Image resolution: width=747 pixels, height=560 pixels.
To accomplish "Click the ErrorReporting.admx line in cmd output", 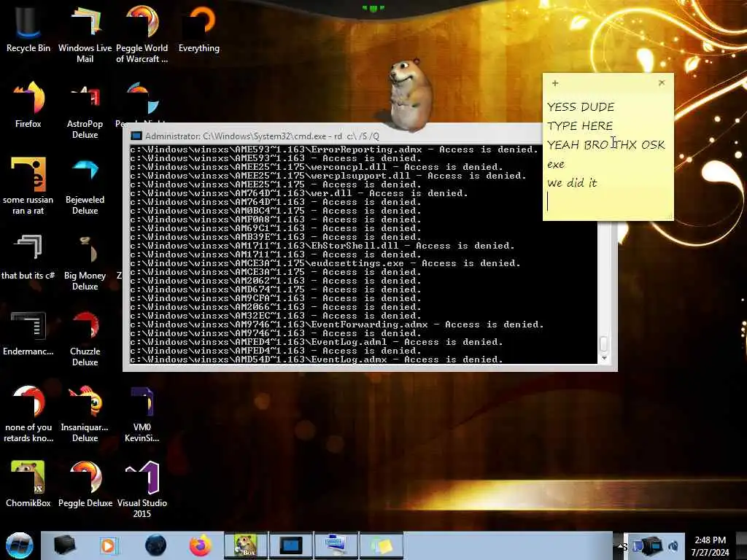I will tap(334, 149).
